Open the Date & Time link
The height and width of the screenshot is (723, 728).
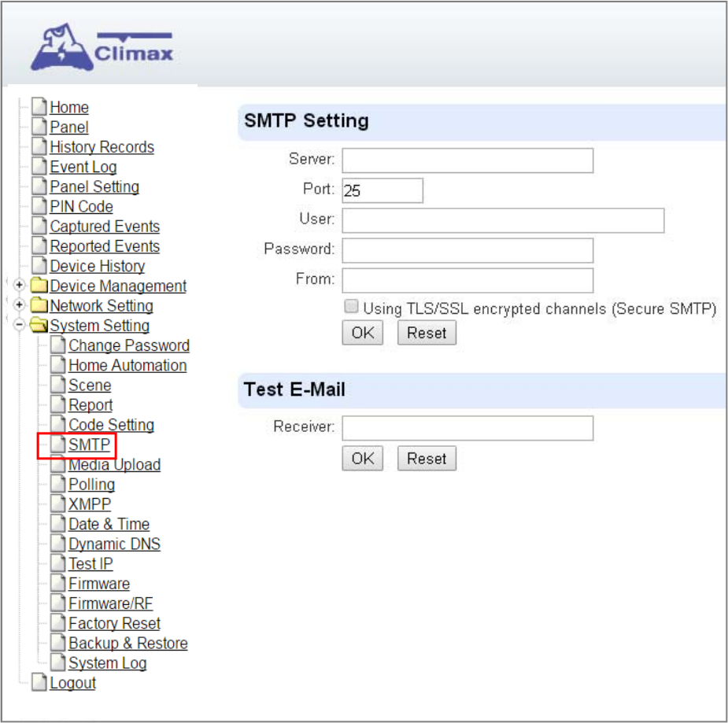[109, 525]
